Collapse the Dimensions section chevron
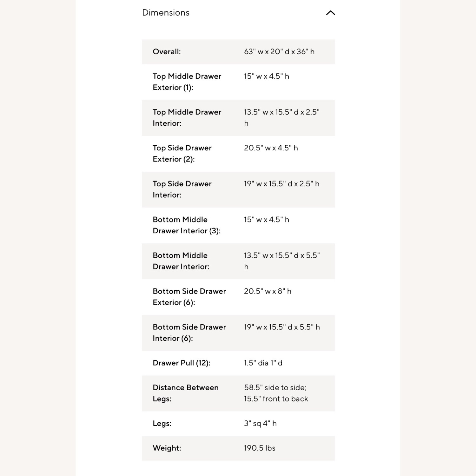This screenshot has height=476, width=476. [x=330, y=13]
